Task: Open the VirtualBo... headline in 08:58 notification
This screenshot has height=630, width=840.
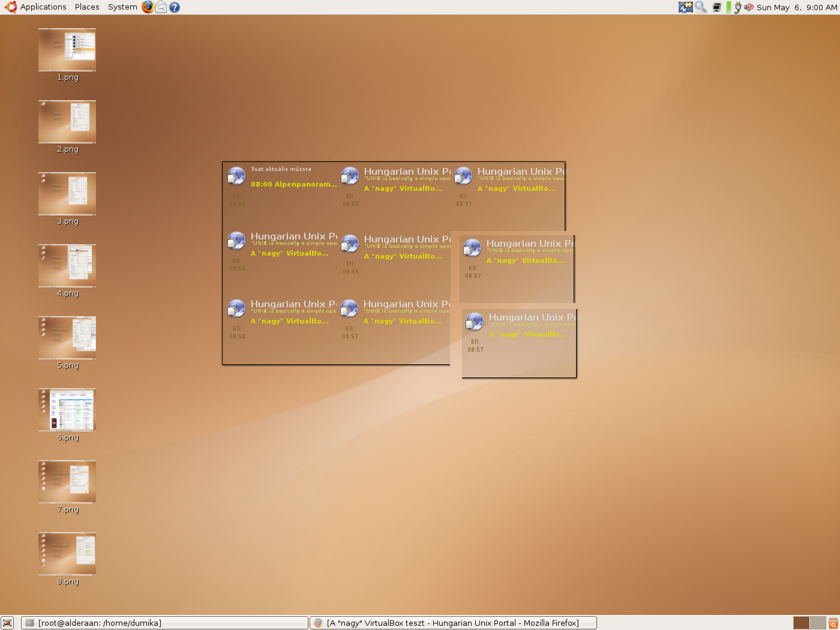Action: (290, 321)
